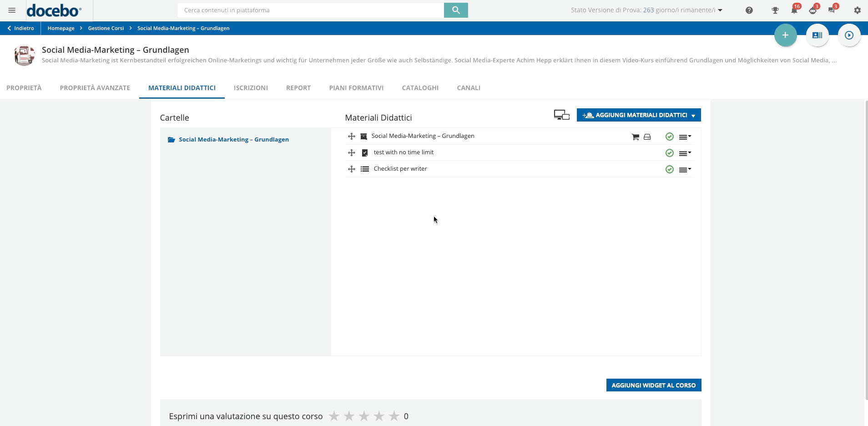Screen dimensions: 868x426
Task: Toggle publish status of 'Social Media-Marketing – Grundlagen' material
Action: (669, 136)
